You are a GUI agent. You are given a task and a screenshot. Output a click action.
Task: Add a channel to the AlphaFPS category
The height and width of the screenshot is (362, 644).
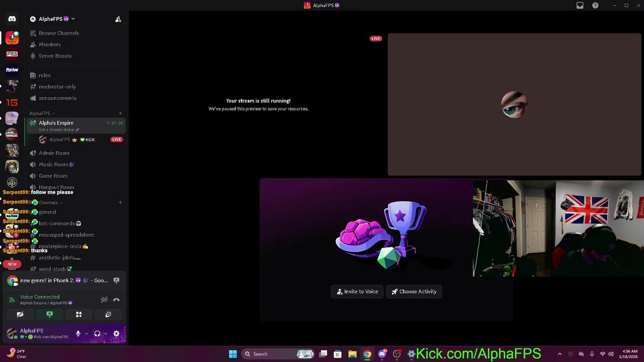pyautogui.click(x=120, y=114)
